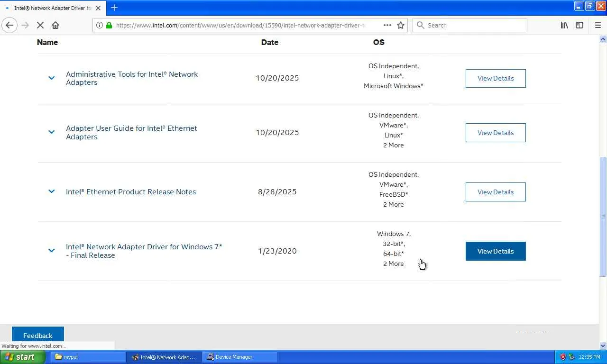
Task: View Details for Adapter User Guide
Action: point(496,133)
